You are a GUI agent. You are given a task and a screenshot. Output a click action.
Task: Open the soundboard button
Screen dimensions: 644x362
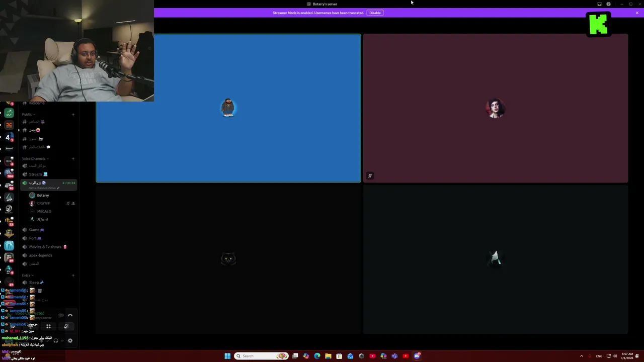pyautogui.click(x=66, y=326)
